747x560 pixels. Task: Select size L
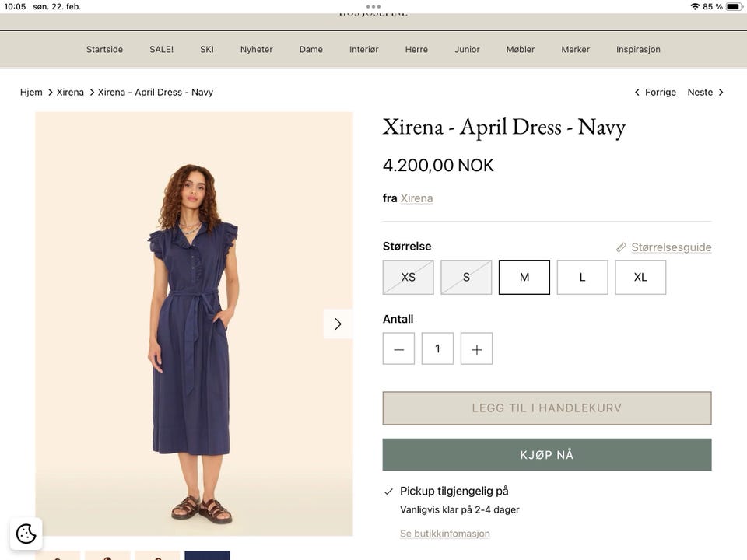click(x=583, y=277)
